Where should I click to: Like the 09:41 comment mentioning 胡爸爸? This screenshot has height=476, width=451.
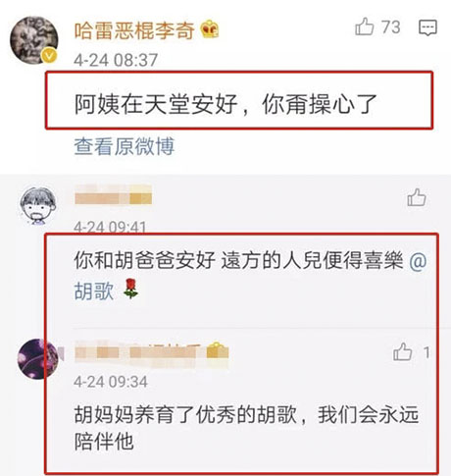coord(417,197)
